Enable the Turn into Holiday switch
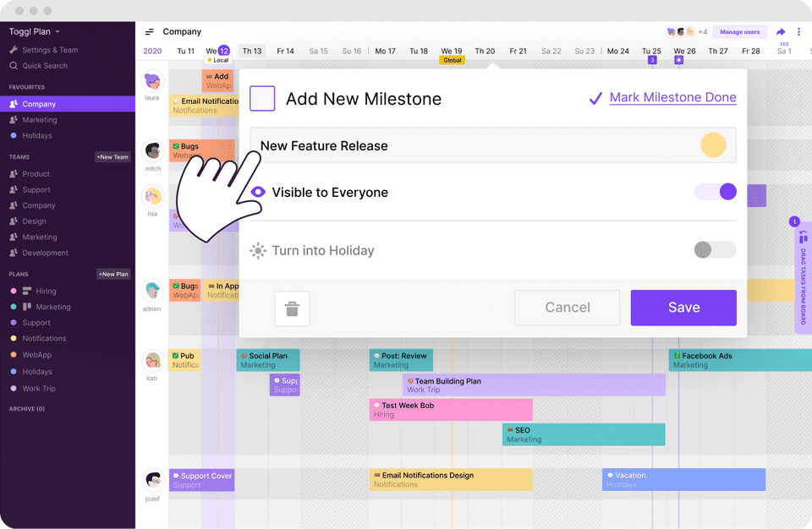 (716, 249)
